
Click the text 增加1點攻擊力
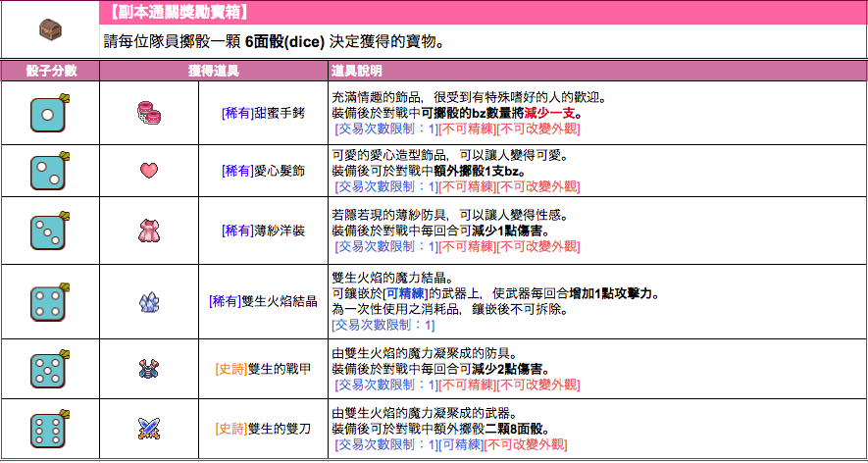[611, 293]
